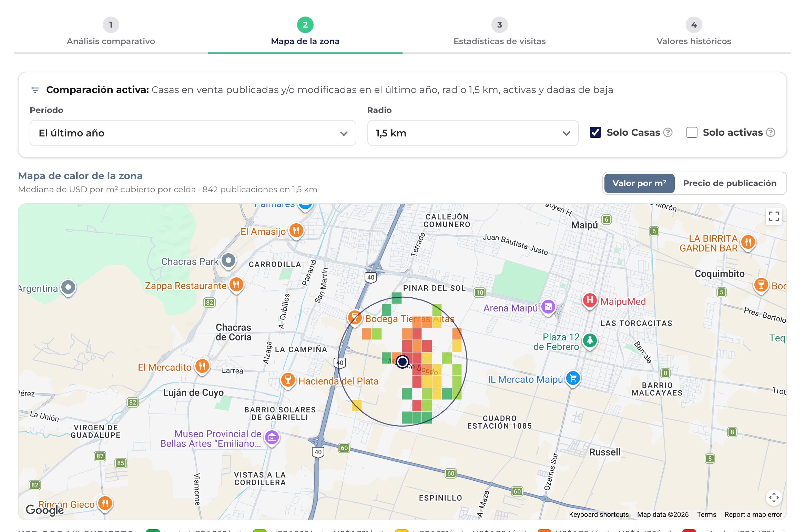Click the yellow heatmap cell near Barrio Solares

[357, 406]
